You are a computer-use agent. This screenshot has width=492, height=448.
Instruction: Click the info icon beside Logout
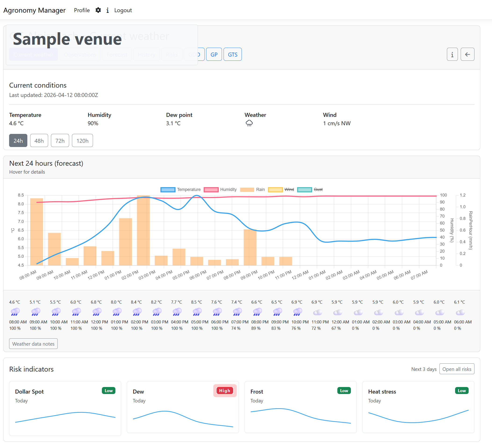click(107, 10)
